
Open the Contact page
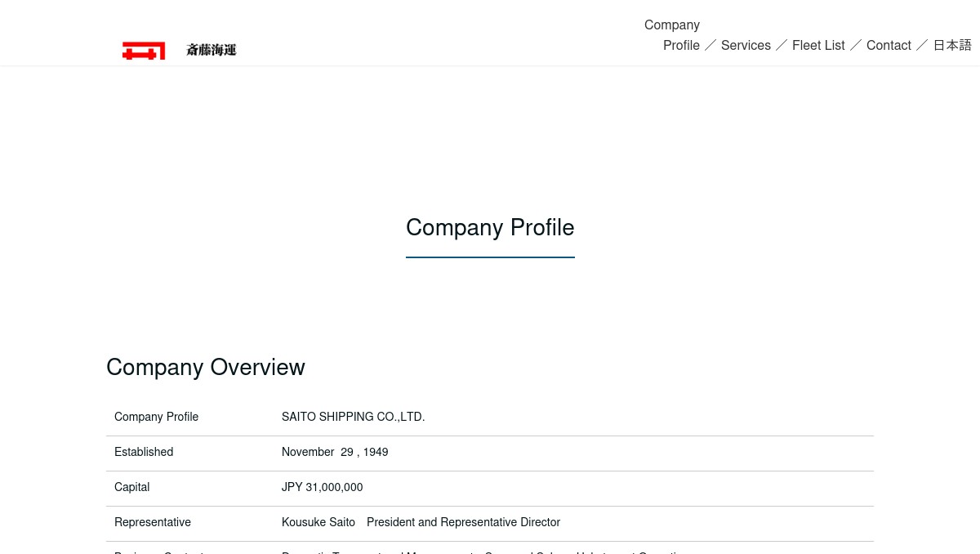(x=889, y=45)
